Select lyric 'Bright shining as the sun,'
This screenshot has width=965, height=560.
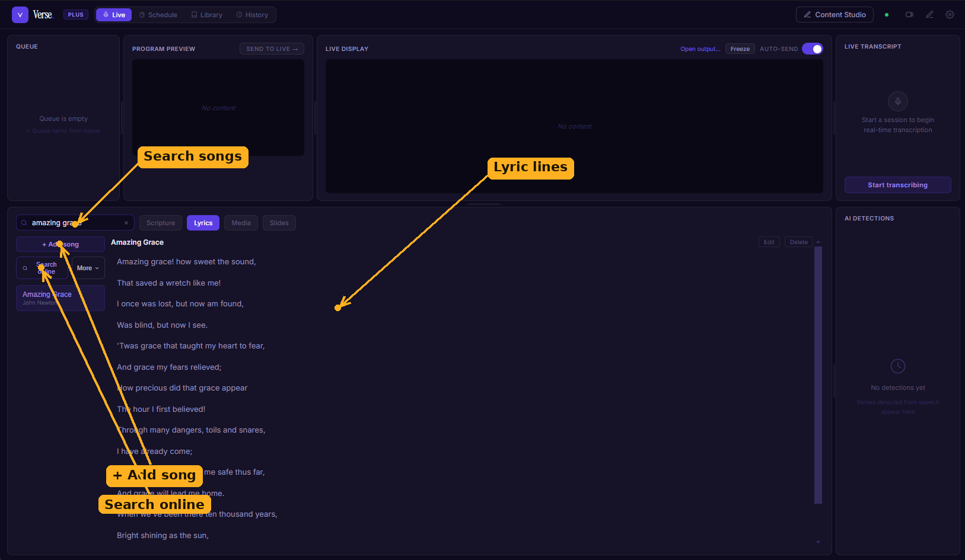tap(163, 536)
